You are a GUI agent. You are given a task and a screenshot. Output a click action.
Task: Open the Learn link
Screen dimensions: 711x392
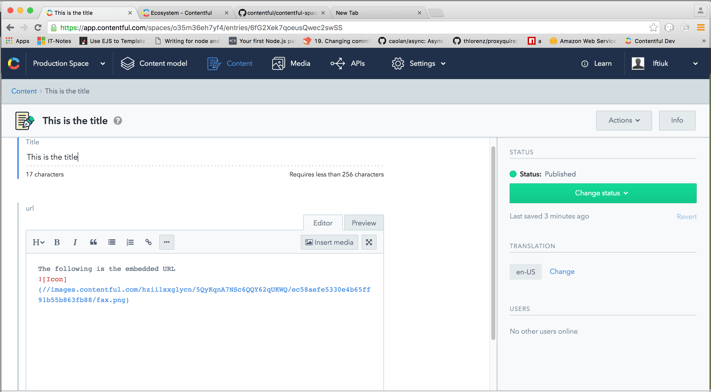click(x=596, y=64)
